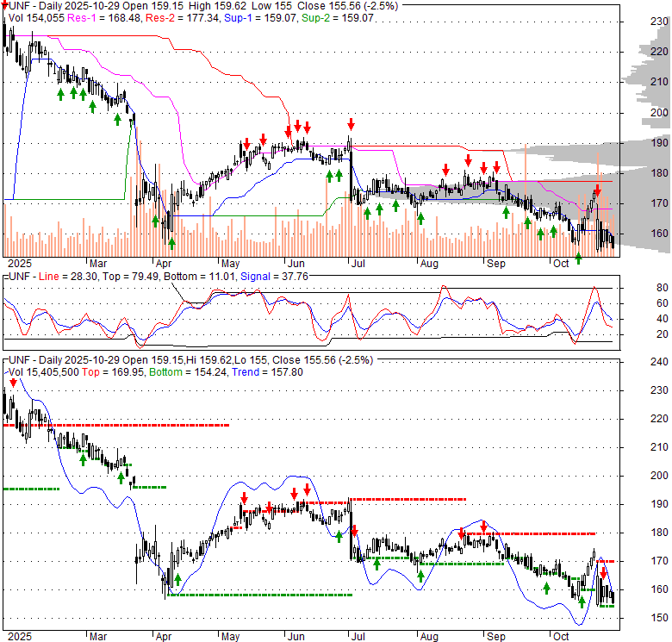Click the 'Aug' month label under the bottom chart
Image resolution: width=672 pixels, height=642 pixels.
(x=429, y=637)
